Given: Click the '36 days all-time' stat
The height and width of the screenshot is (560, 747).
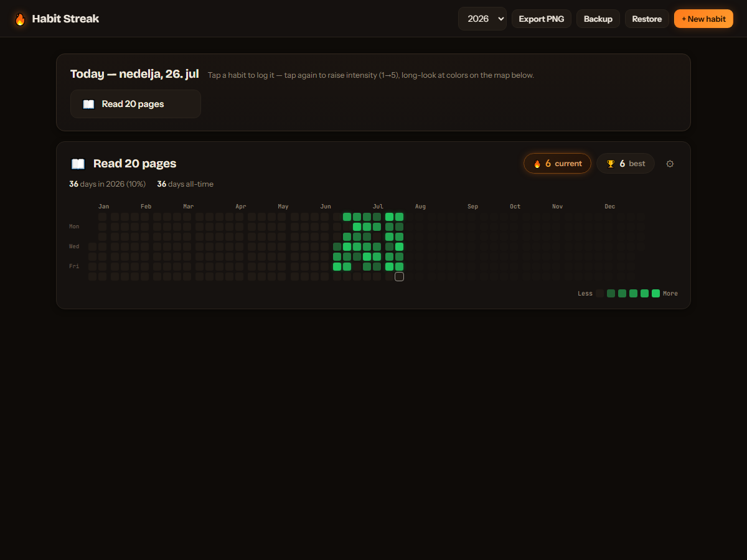Looking at the screenshot, I should (185, 184).
